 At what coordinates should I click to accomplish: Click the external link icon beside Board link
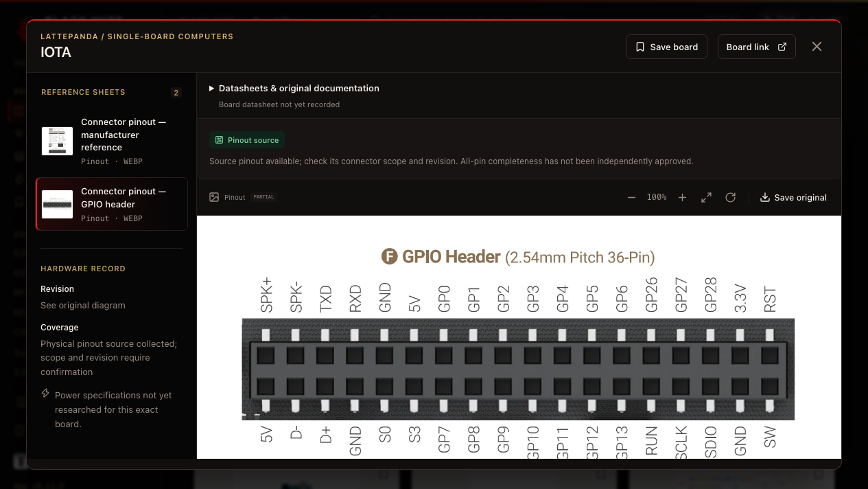tap(782, 47)
